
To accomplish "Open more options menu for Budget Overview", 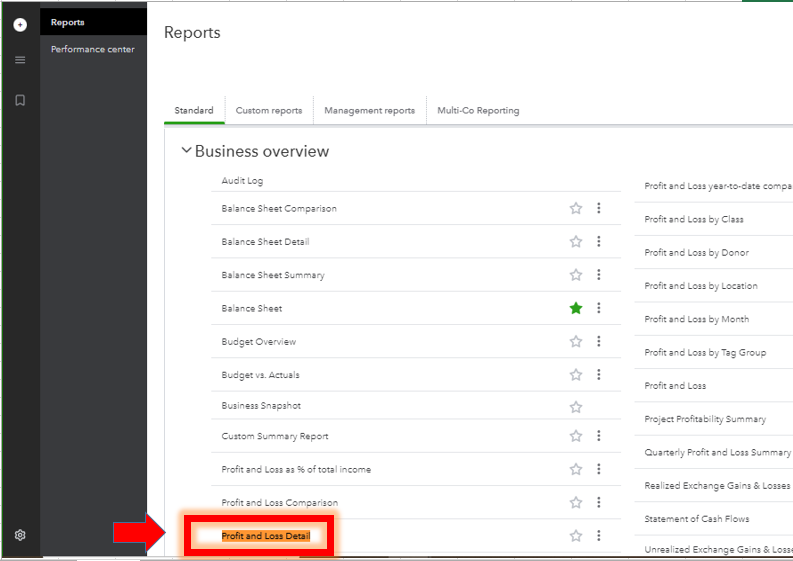I will (599, 341).
